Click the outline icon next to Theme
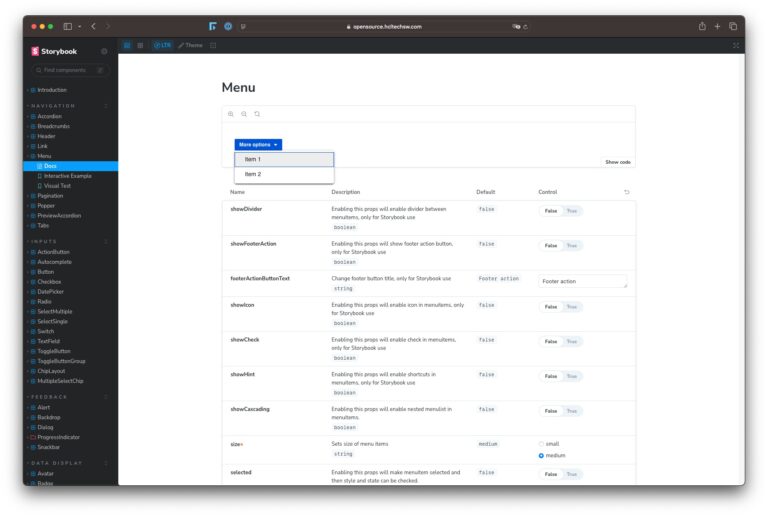Screen dimensions: 768x516 click(213, 46)
